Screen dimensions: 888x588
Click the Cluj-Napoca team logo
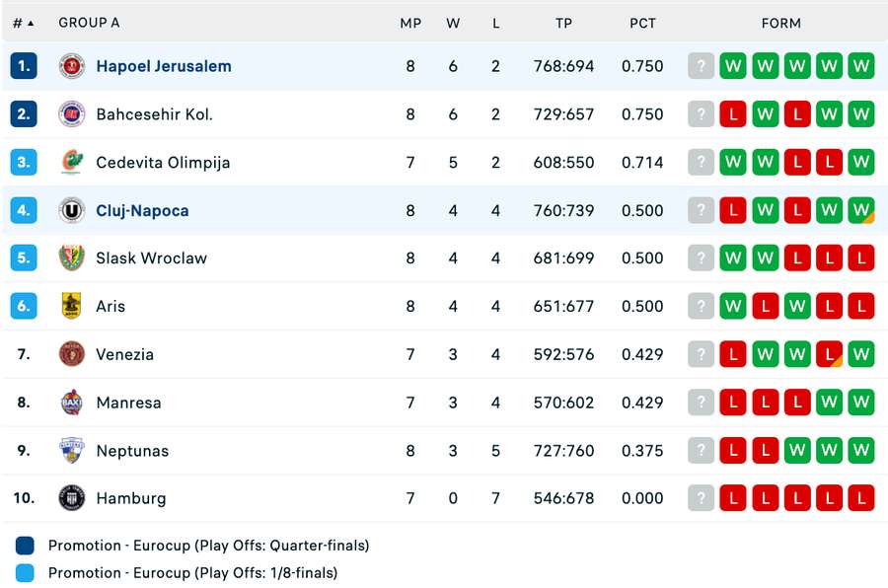point(72,210)
